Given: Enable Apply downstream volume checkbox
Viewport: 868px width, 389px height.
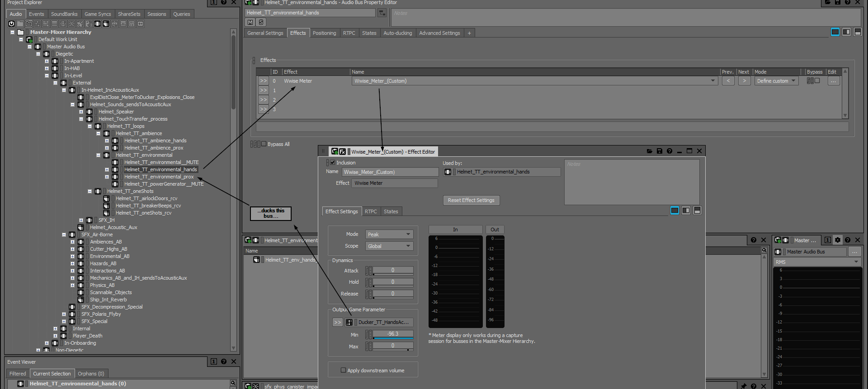Looking at the screenshot, I should 343,370.
